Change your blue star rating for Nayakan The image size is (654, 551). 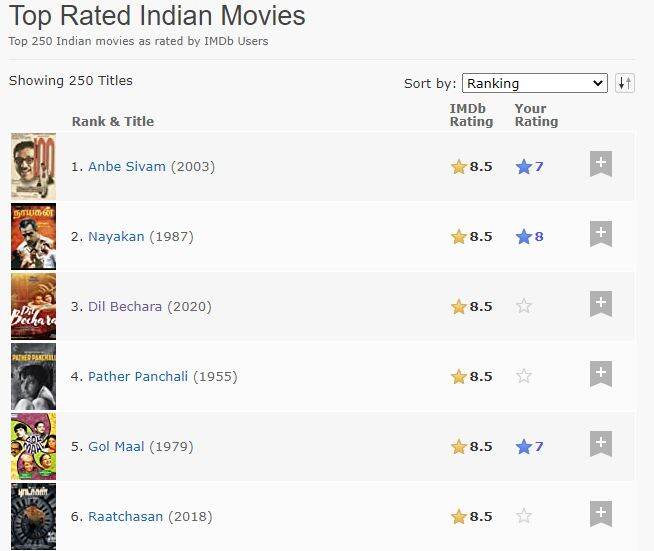(x=529, y=237)
